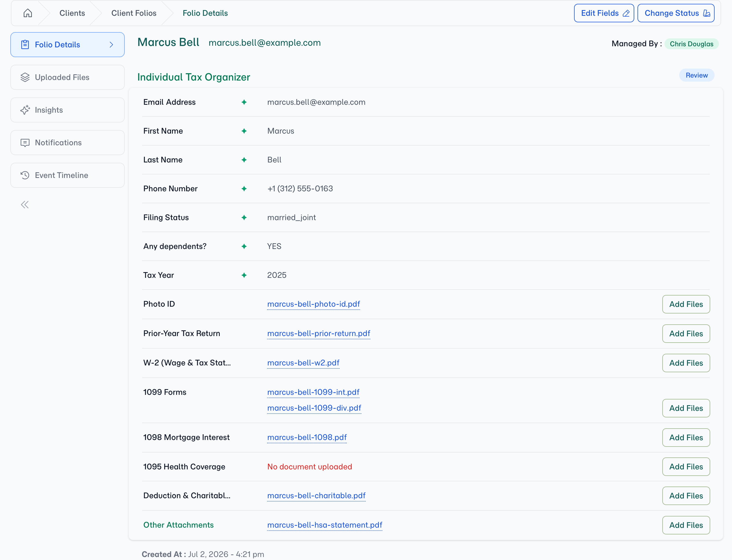Add Files to W-2 row

(686, 363)
